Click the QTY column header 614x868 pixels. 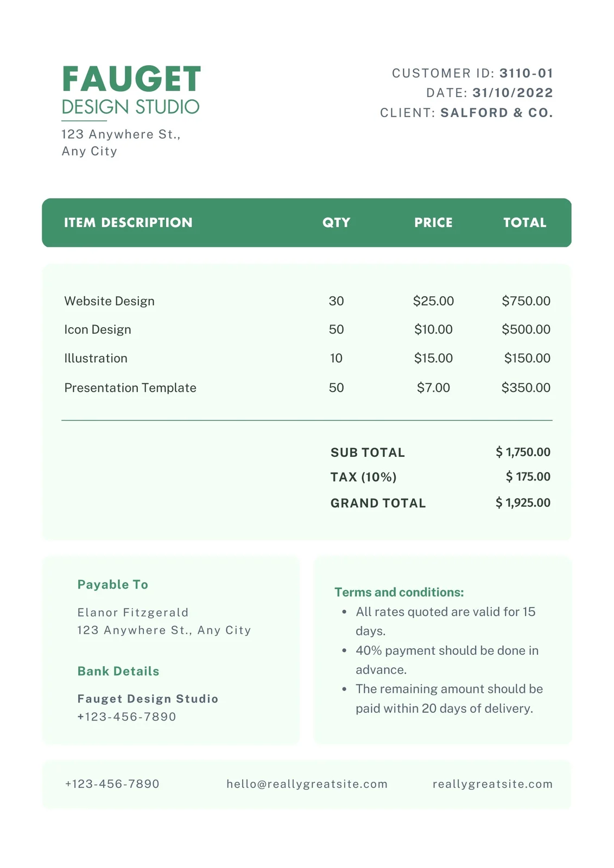pyautogui.click(x=336, y=222)
